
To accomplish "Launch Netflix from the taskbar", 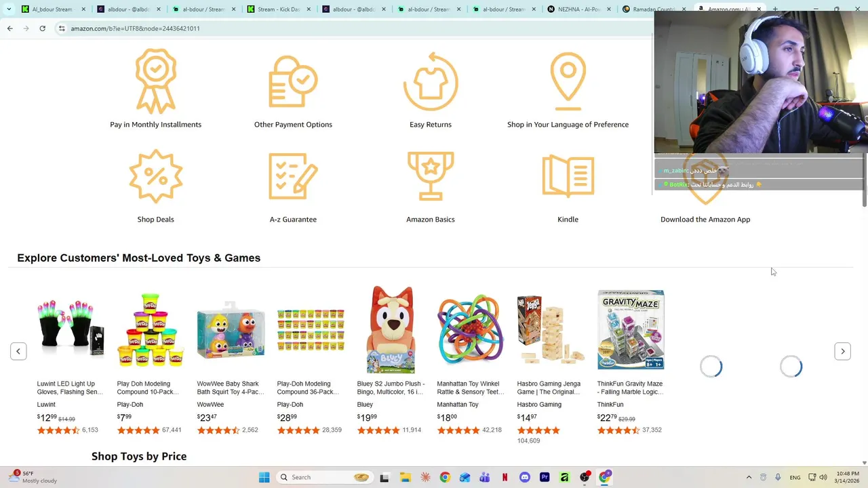I will click(x=505, y=477).
